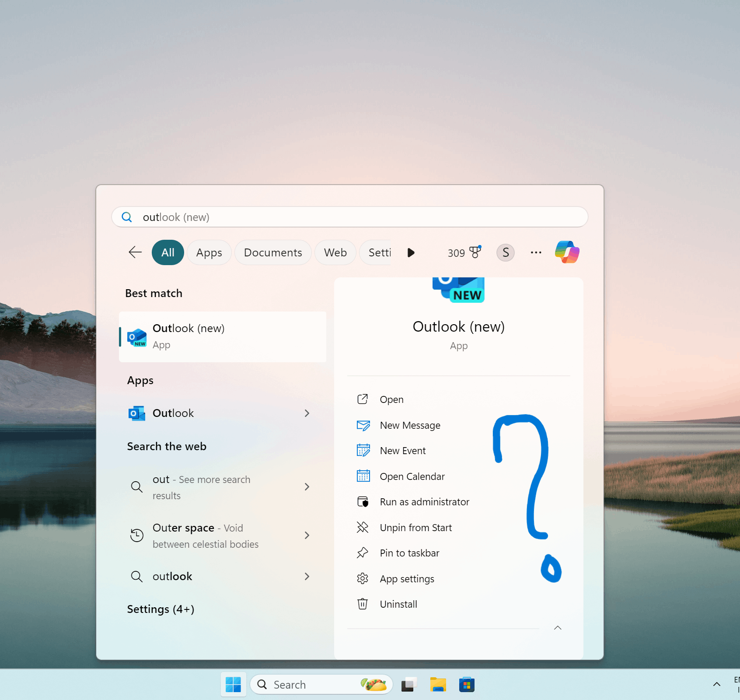Viewport: 740px width, 700px height.
Task: Click the Outlook (new) best match result
Action: pos(222,336)
